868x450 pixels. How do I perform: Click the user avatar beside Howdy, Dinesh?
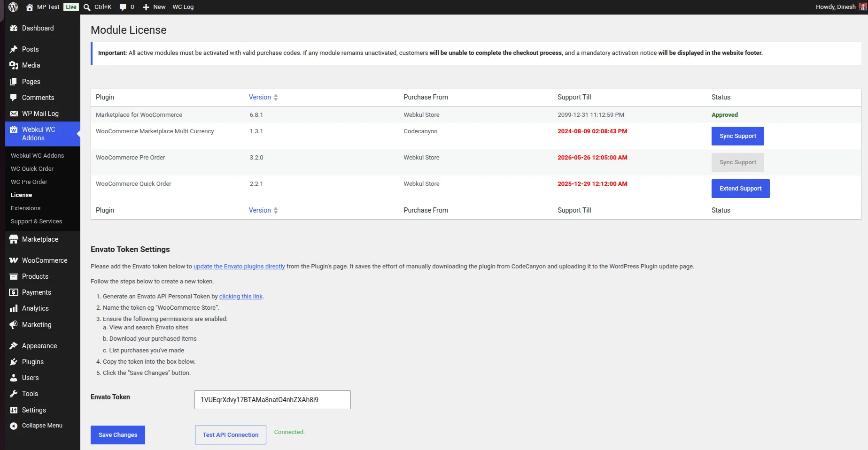coord(863,7)
